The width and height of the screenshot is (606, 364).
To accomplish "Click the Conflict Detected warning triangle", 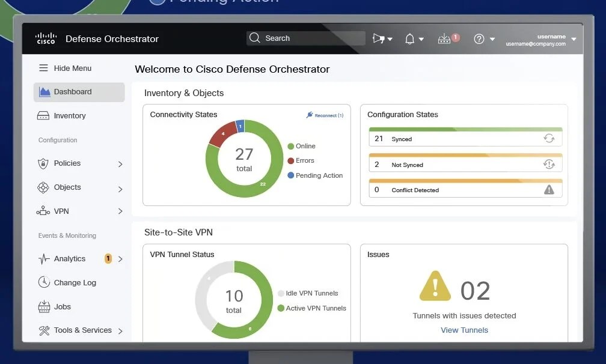I will (549, 190).
